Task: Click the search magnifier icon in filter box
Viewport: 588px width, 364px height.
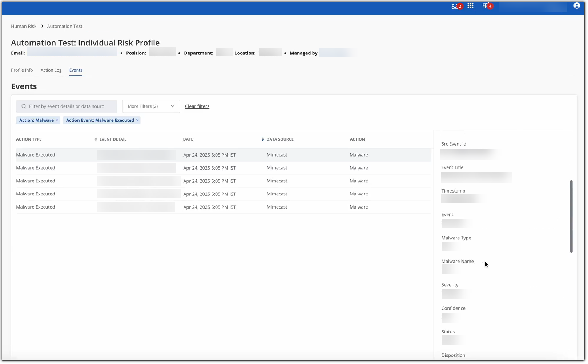Action: 24,106
